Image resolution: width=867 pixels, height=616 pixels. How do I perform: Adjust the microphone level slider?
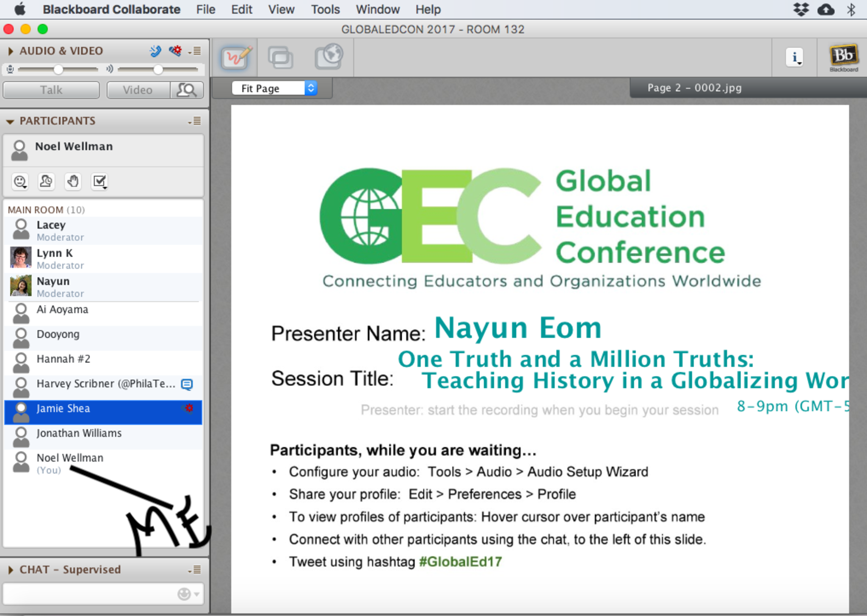coord(58,69)
